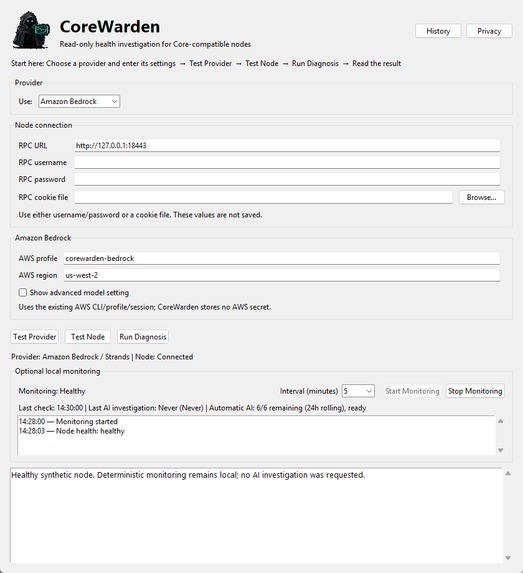This screenshot has width=523, height=573.
Task: Click the 'Last check: 14:30:00' status line
Action: (x=192, y=408)
